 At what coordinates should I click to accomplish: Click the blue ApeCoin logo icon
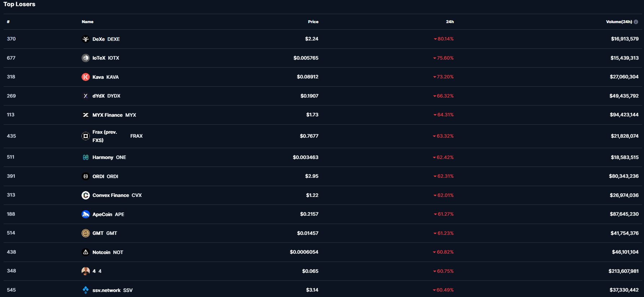point(86,214)
